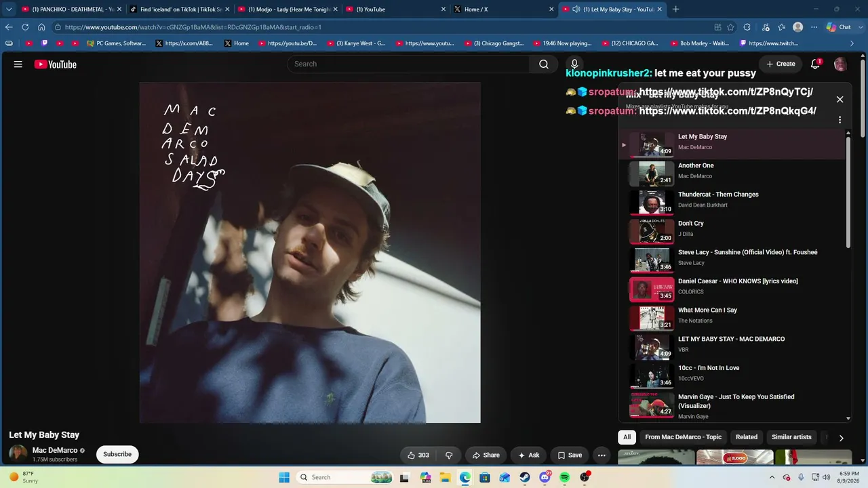
Task: Dislike the video with thumbs down
Action: point(449,455)
